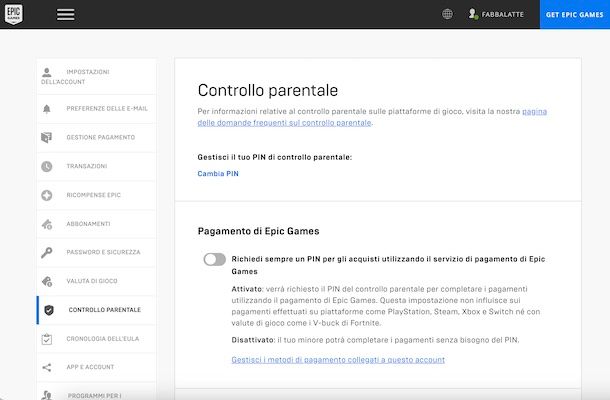Toggle PIN requirement for Epic Games payments
The width and height of the screenshot is (610, 400).
[214, 260]
